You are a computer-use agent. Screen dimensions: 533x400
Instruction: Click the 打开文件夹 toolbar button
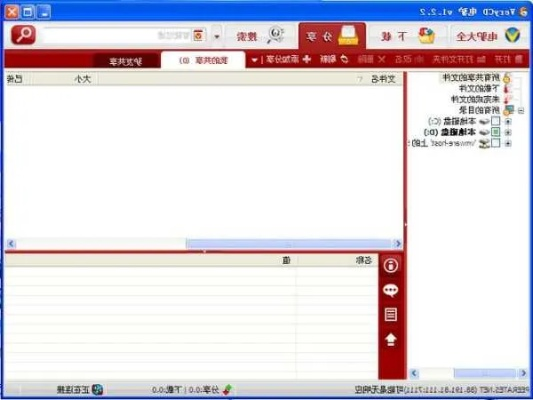[459, 59]
